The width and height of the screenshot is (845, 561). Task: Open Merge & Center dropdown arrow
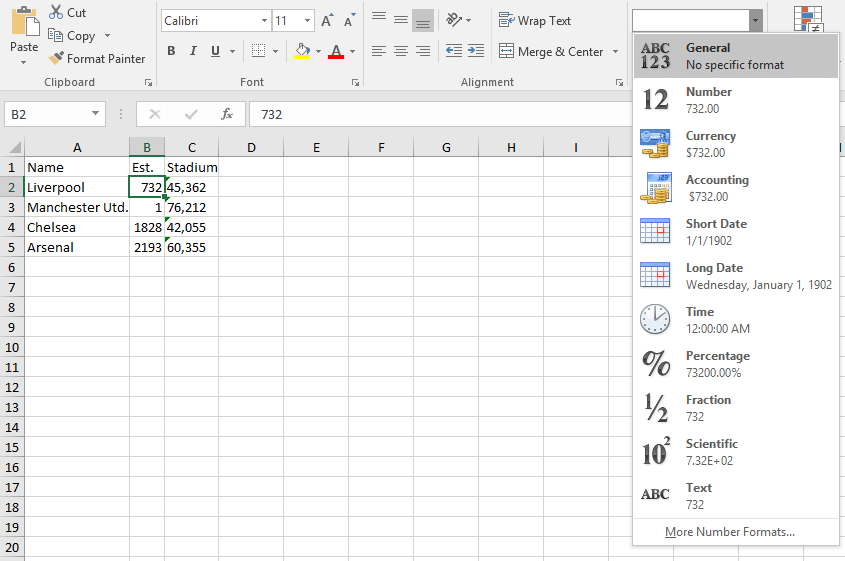(x=615, y=52)
